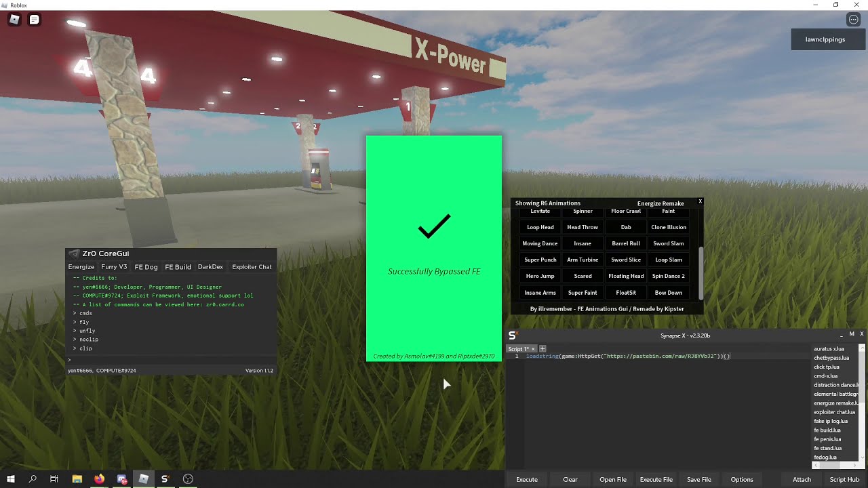868x488 pixels.
Task: Play the Hero Jump animation
Action: pos(540,276)
